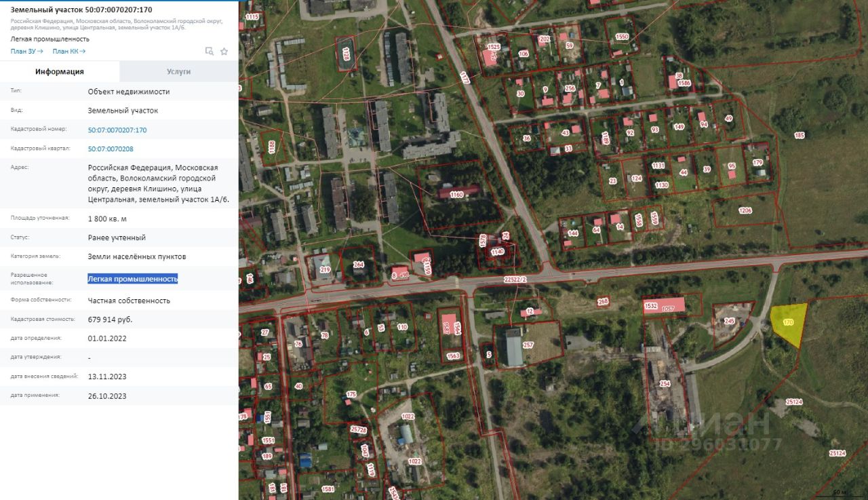This screenshot has height=500, width=868.
Task: Click parcel 175 on the map
Action: (x=351, y=394)
